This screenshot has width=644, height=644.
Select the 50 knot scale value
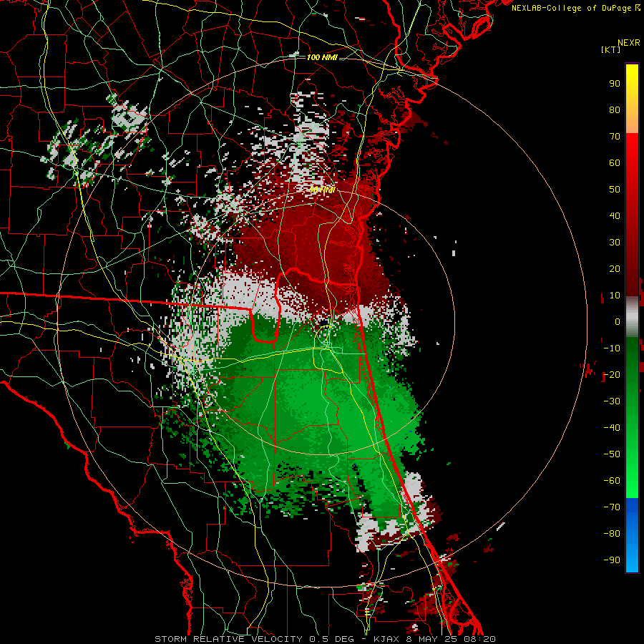(x=615, y=190)
